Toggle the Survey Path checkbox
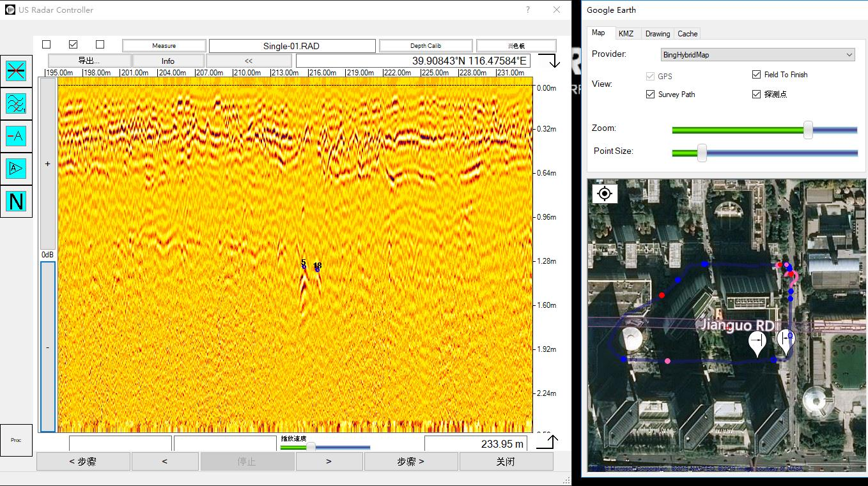This screenshot has width=868, height=486. (650, 95)
